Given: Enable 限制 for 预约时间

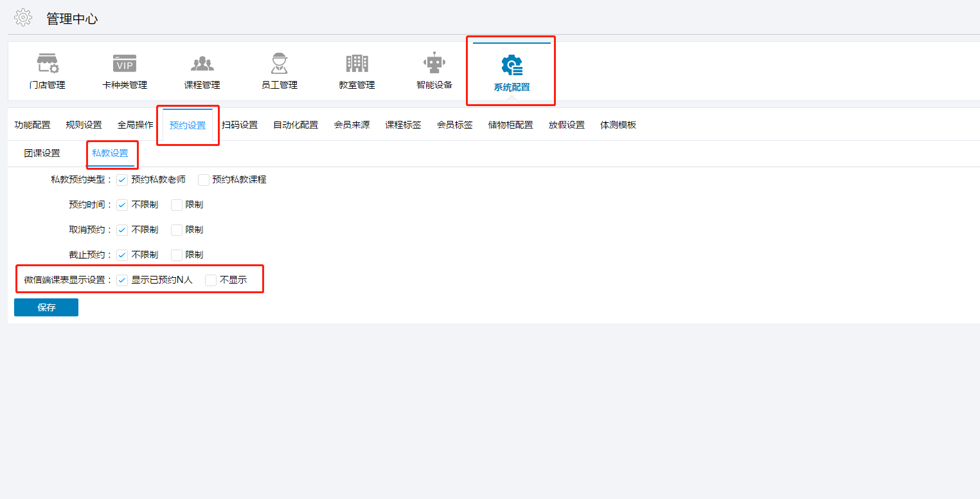Looking at the screenshot, I should pyautogui.click(x=177, y=205).
